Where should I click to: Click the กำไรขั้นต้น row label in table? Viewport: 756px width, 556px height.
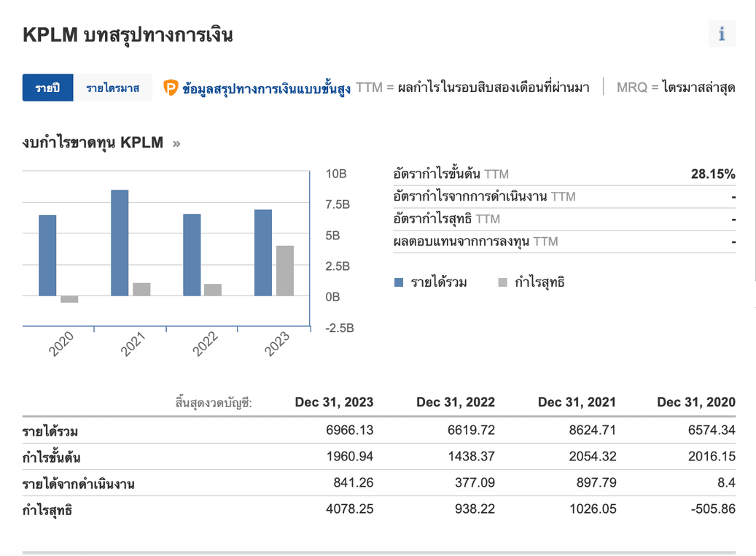(x=51, y=457)
